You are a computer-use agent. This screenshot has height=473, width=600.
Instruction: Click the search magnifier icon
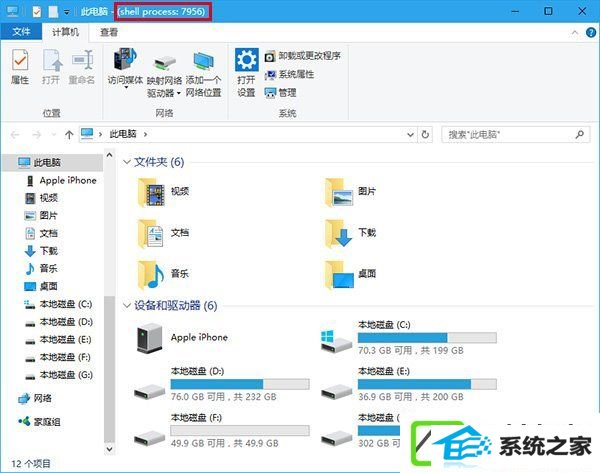(580, 135)
